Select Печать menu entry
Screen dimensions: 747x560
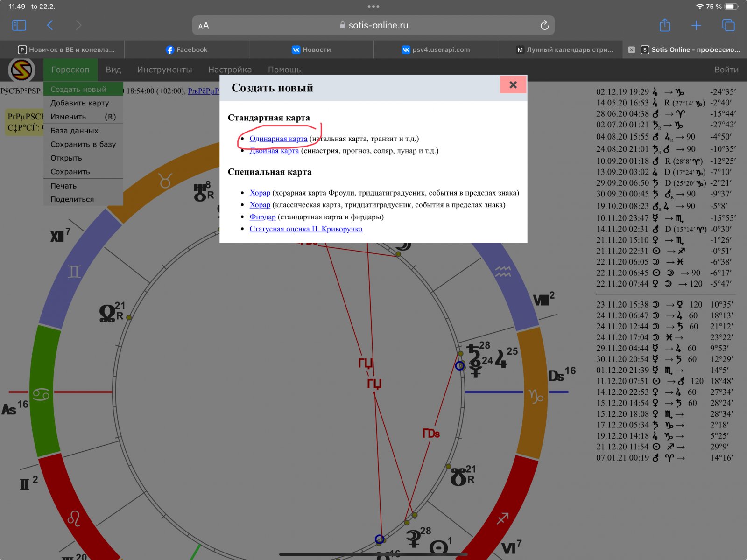(x=83, y=186)
